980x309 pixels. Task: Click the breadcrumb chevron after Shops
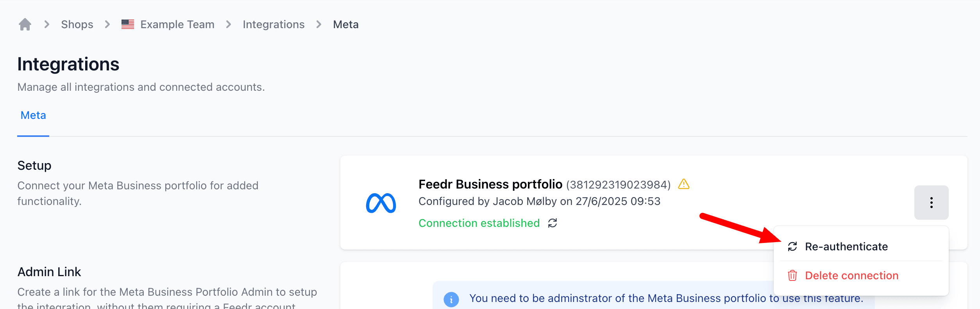106,24
